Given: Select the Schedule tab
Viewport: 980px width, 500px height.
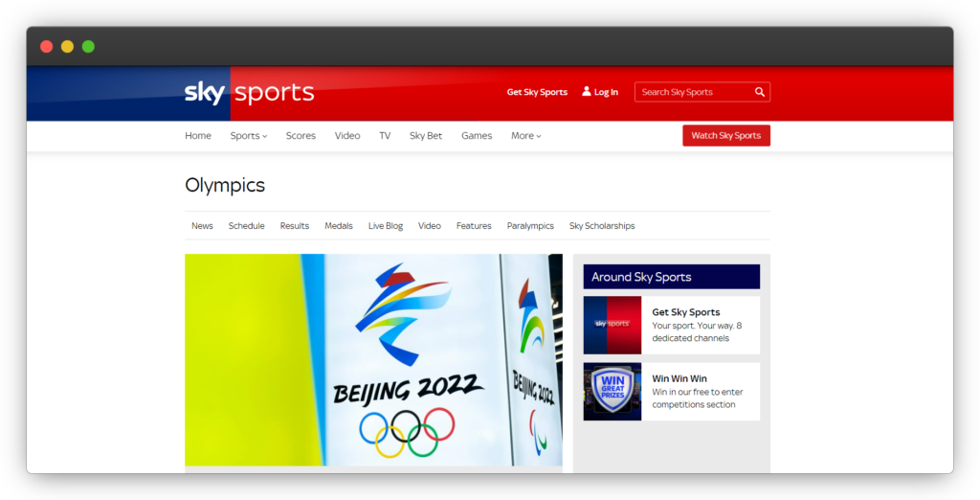Looking at the screenshot, I should point(246,226).
